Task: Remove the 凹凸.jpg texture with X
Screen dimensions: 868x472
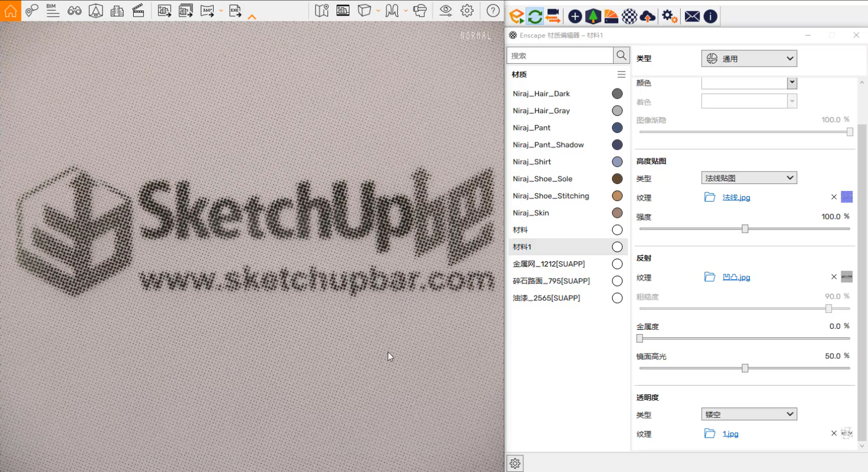Action: pyautogui.click(x=834, y=277)
